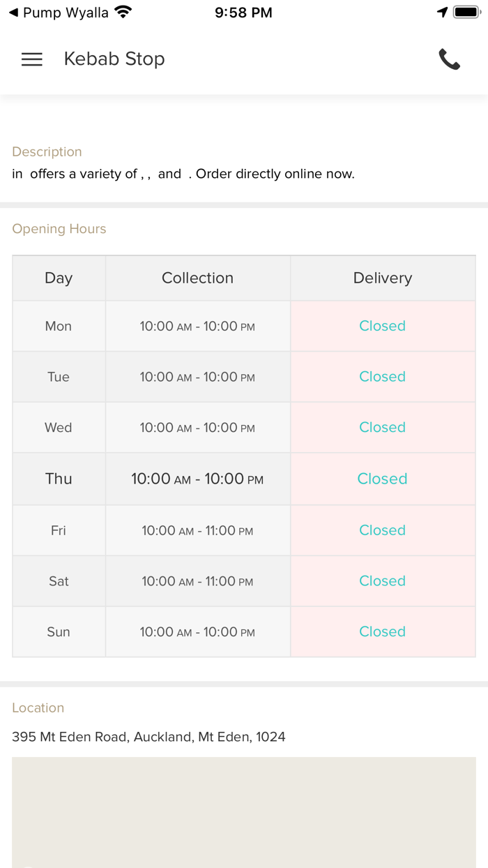Tap Monday's Closed delivery status
This screenshot has height=868, width=488.
click(x=382, y=326)
